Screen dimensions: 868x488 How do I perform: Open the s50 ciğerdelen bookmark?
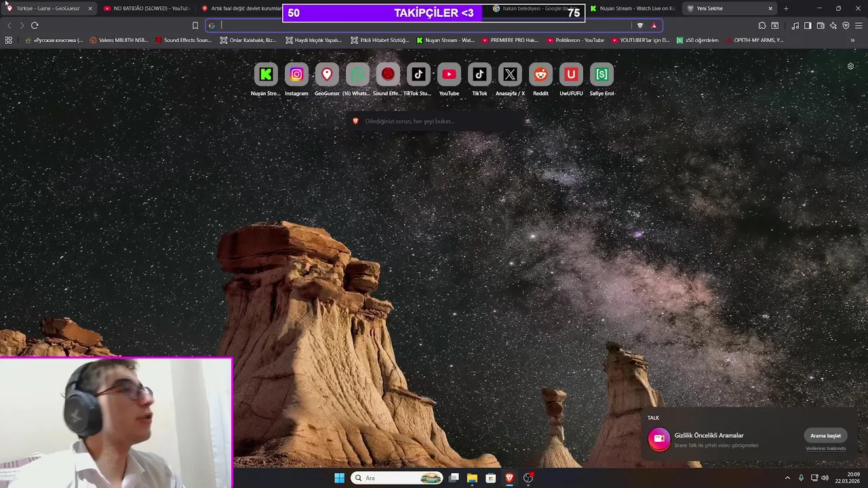click(697, 40)
